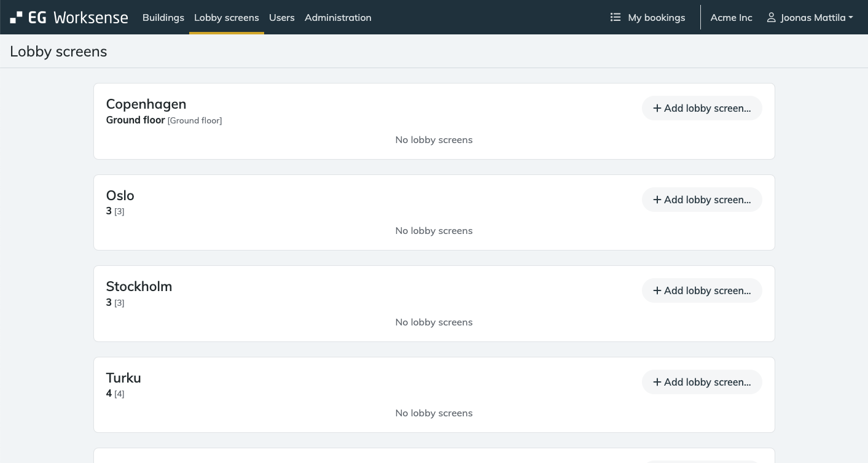Click the user profile icon
868x463 pixels.
click(x=771, y=18)
